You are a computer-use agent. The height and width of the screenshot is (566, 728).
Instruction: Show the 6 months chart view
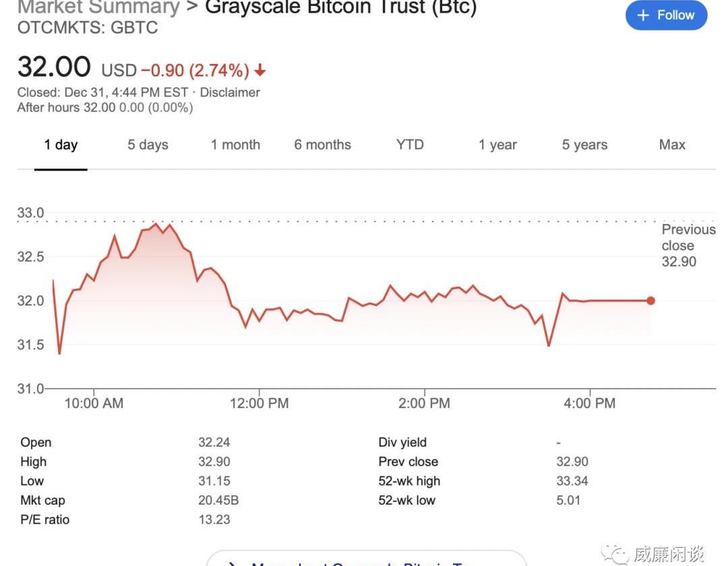pyautogui.click(x=322, y=145)
